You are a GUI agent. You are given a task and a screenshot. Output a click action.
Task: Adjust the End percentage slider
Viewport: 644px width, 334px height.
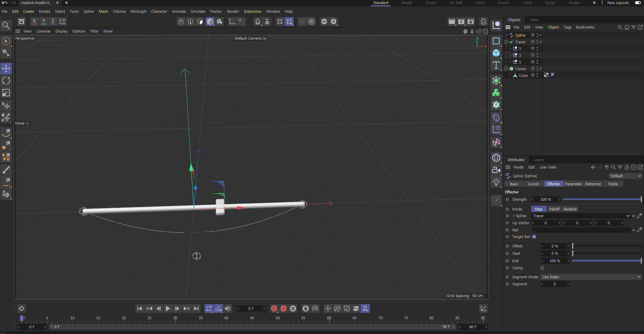[607, 261]
